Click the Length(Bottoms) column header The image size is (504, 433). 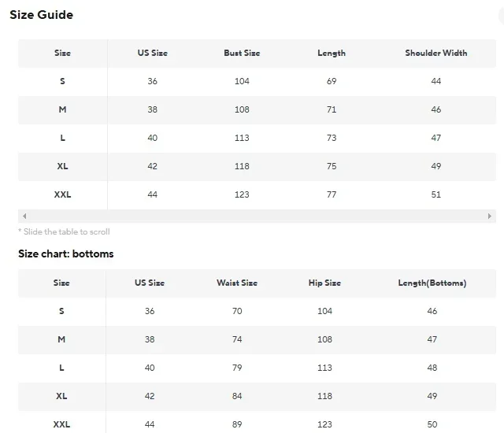pos(432,283)
